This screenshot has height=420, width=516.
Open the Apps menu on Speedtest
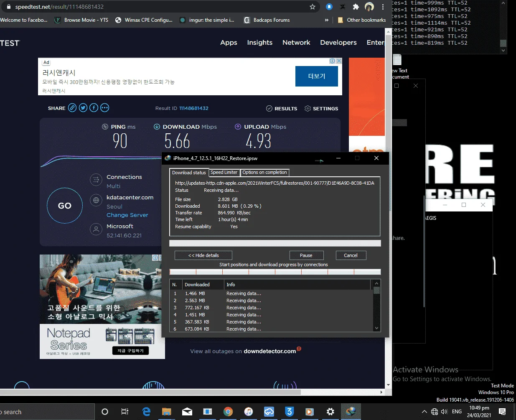[229, 42]
